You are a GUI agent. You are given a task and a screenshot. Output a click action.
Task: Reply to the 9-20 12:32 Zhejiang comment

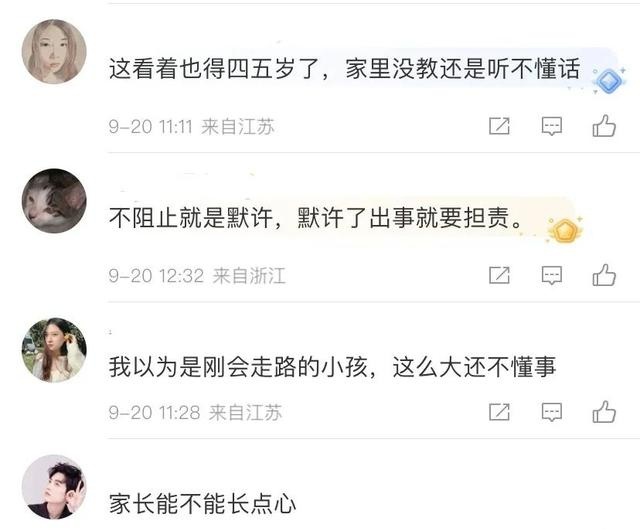coord(552,275)
